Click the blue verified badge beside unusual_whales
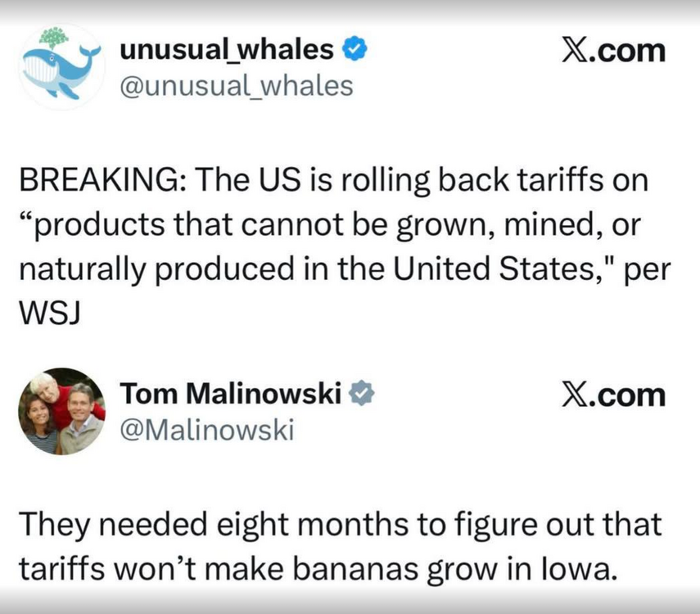The width and height of the screenshot is (700, 614). click(x=355, y=50)
